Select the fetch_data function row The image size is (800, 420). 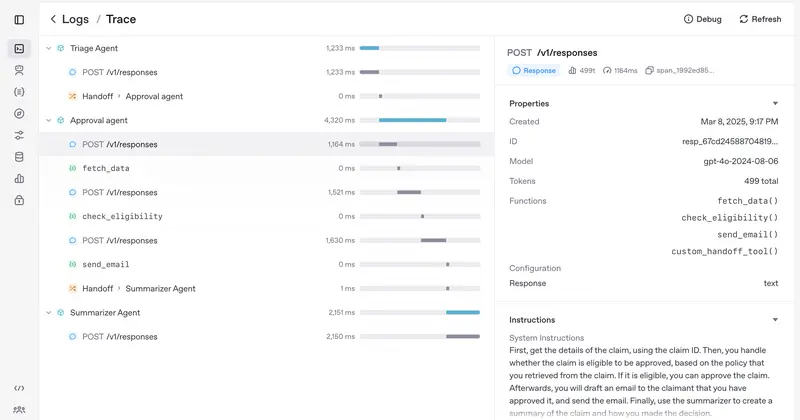pos(266,168)
